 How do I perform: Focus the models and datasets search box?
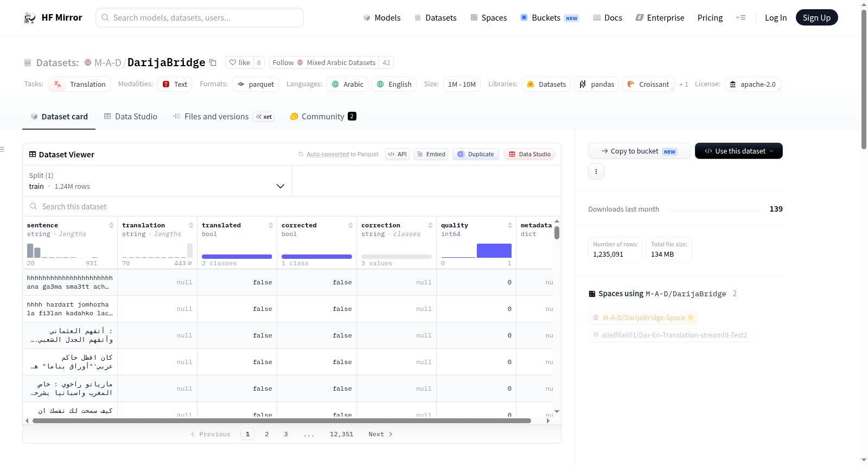pos(200,17)
